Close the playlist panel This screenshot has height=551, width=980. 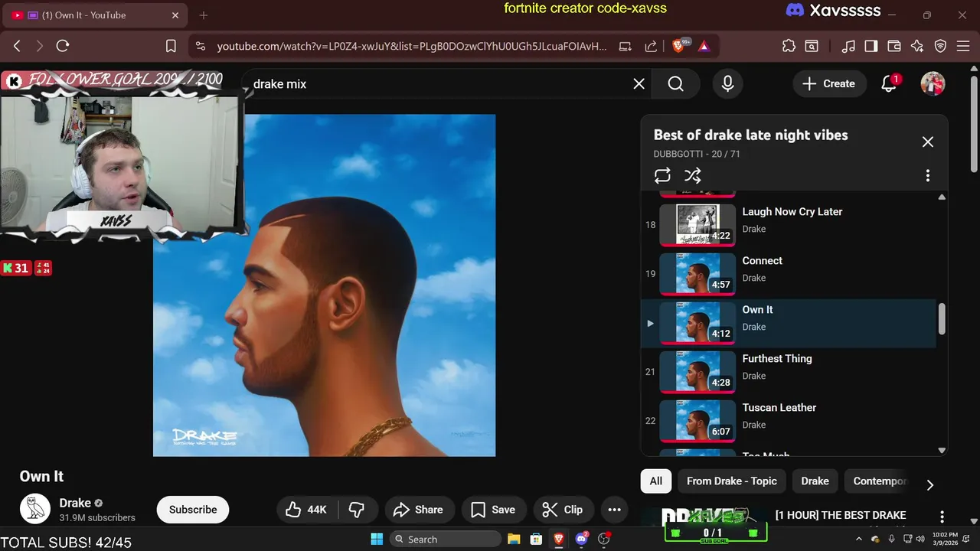(x=927, y=142)
